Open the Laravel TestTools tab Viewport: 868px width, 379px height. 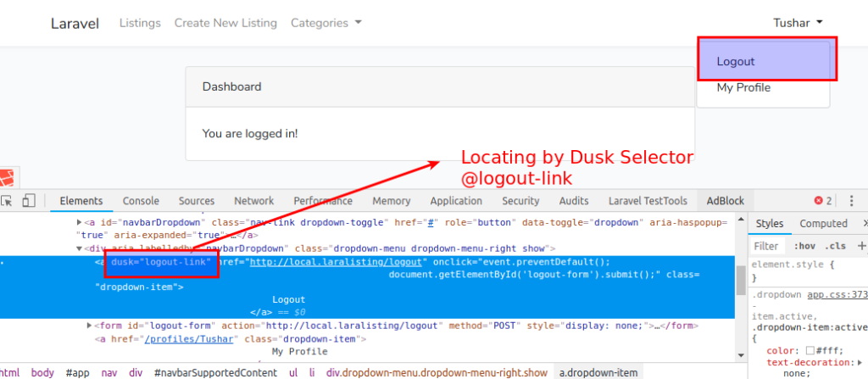(648, 201)
